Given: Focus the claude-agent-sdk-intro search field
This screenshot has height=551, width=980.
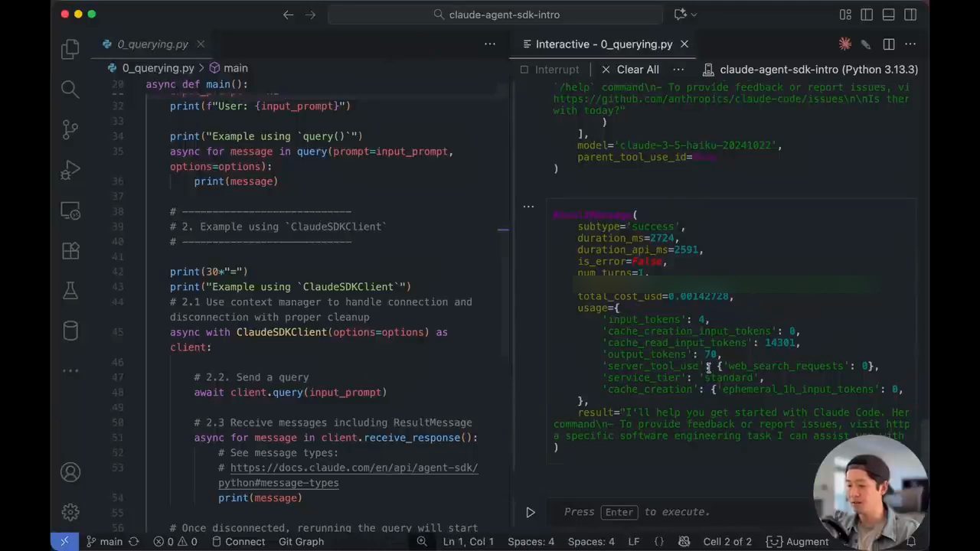Looking at the screenshot, I should click(x=495, y=15).
